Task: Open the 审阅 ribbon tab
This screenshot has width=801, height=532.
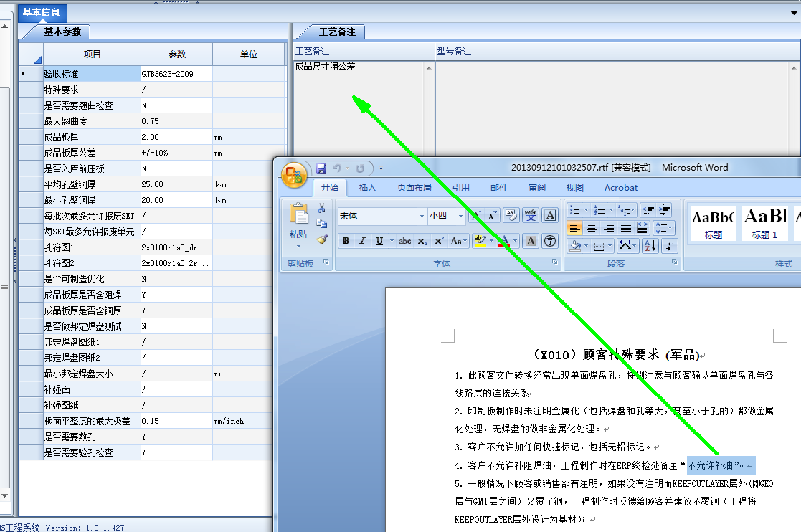Action: [x=536, y=188]
